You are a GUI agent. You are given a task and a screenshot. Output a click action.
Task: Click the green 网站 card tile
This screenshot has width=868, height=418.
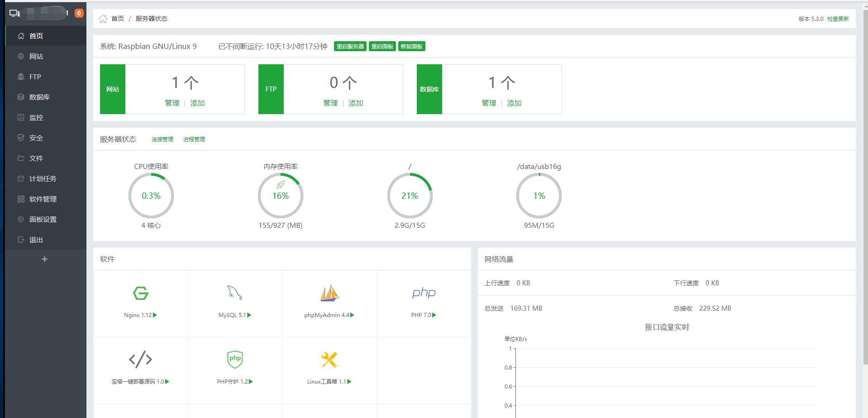pos(113,89)
